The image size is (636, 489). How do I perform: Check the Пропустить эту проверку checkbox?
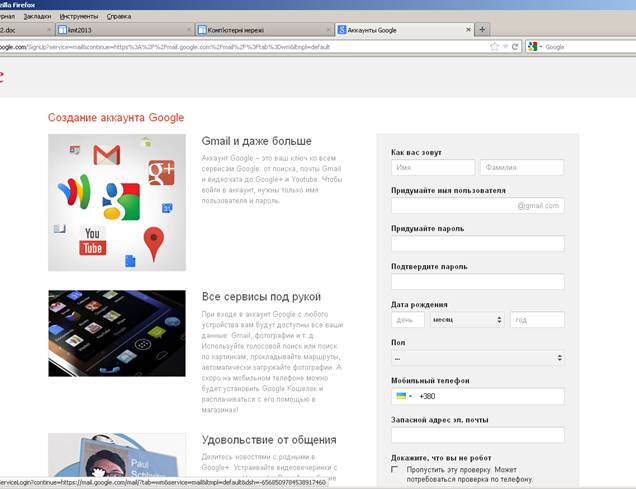click(x=394, y=469)
